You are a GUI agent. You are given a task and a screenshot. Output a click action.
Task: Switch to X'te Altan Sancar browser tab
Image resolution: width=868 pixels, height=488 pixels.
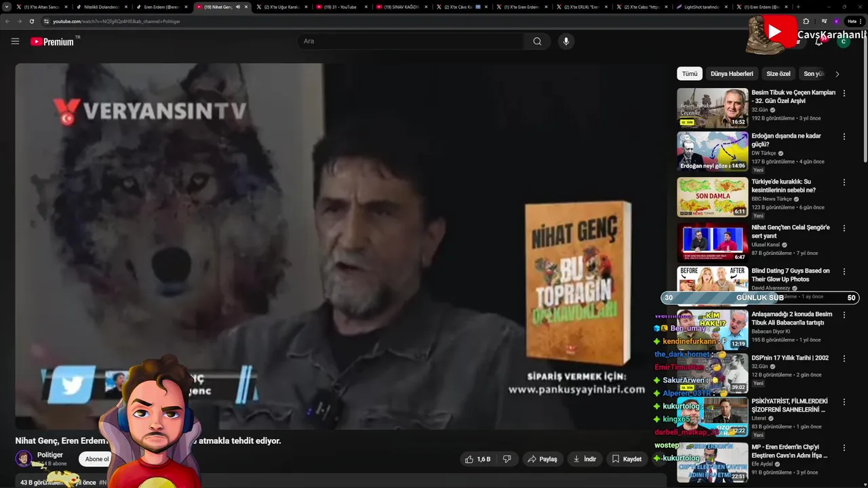[x=41, y=7]
